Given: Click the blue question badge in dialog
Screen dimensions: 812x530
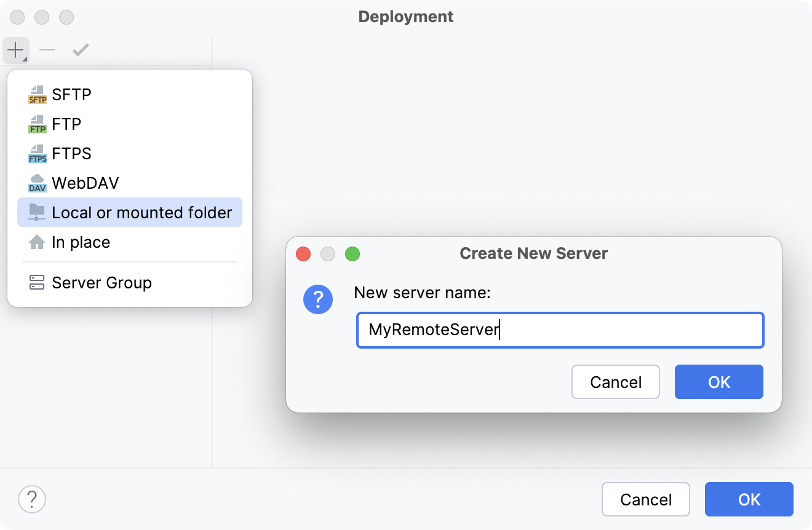Looking at the screenshot, I should click(318, 299).
